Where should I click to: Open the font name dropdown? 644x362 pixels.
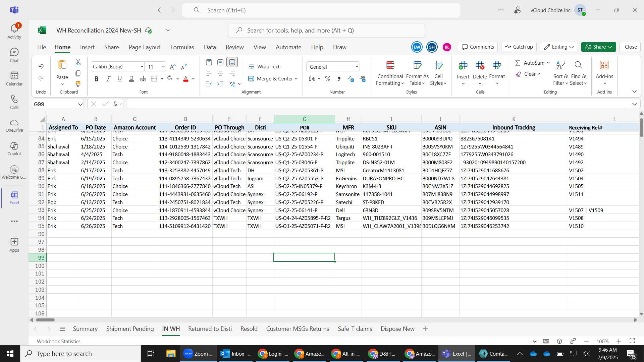tap(142, 67)
